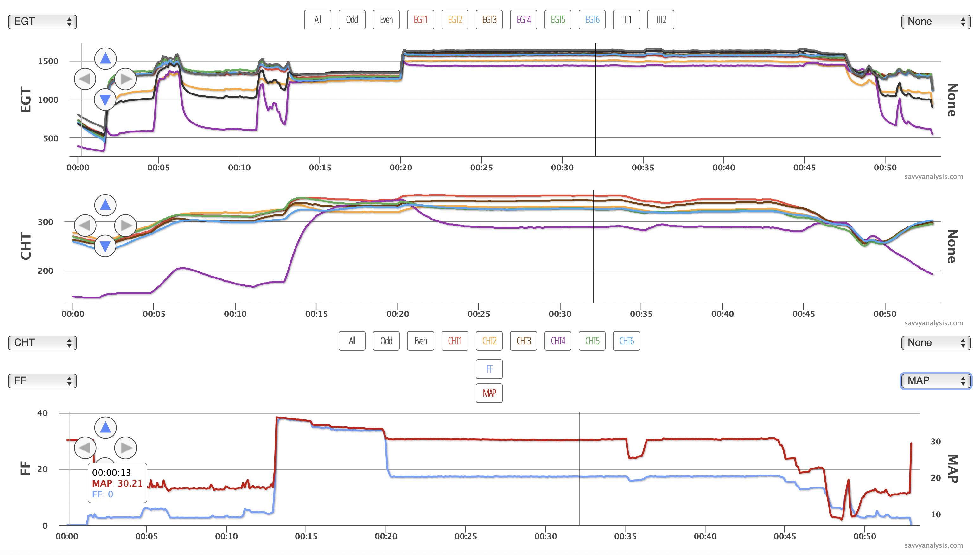
Task: Pan FF chart up with blue up arrow
Action: coord(105,428)
